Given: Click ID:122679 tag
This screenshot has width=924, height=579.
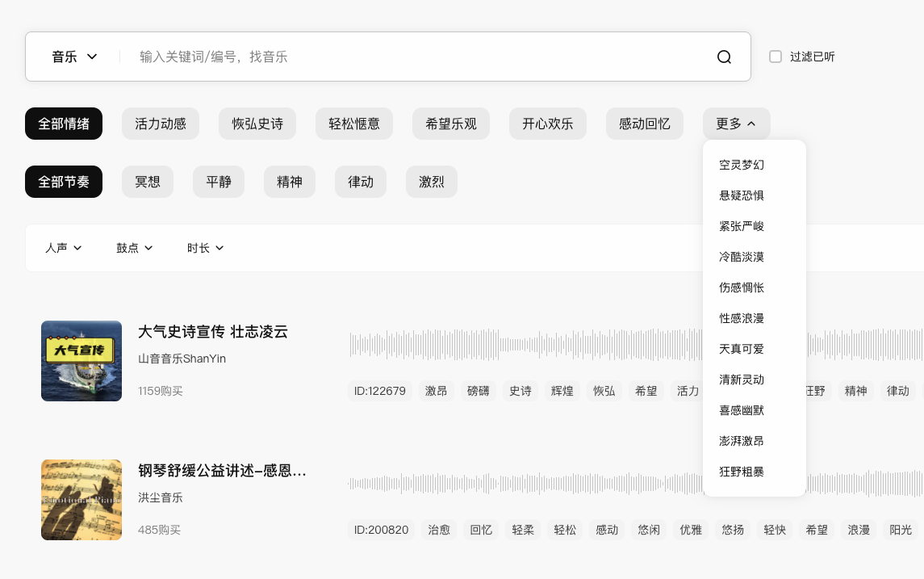Looking at the screenshot, I should click(x=379, y=391).
